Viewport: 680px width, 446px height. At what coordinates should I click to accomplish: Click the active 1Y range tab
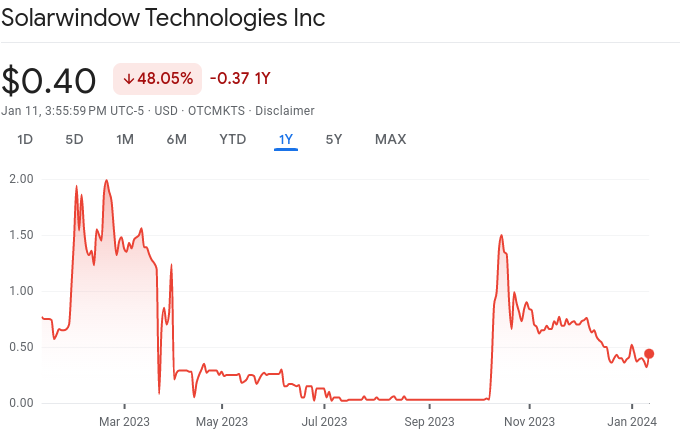pos(286,139)
